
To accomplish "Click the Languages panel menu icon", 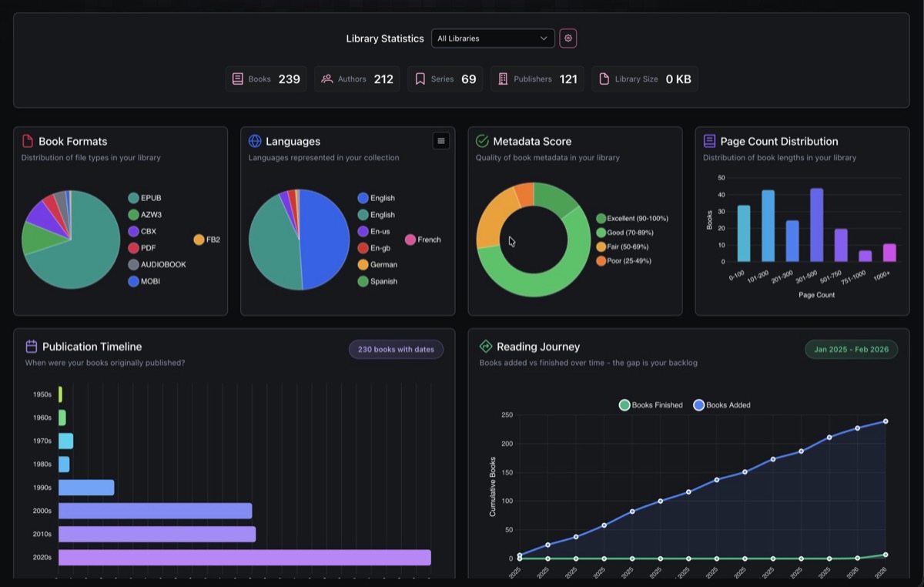I will [x=440, y=141].
